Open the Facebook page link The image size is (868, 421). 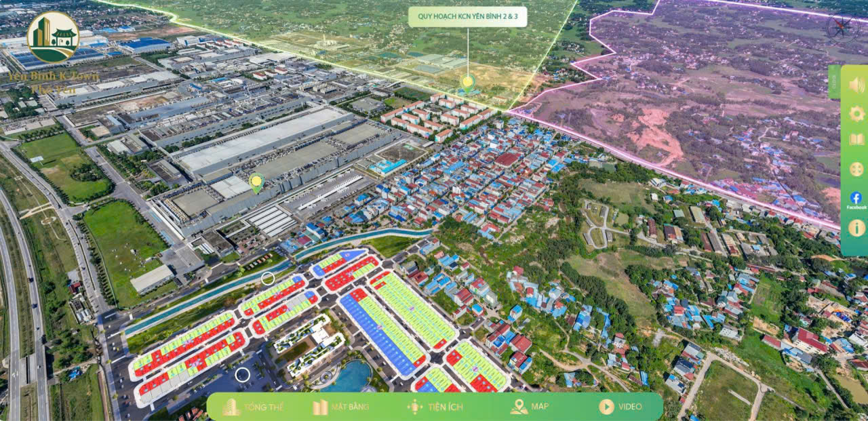(x=856, y=199)
